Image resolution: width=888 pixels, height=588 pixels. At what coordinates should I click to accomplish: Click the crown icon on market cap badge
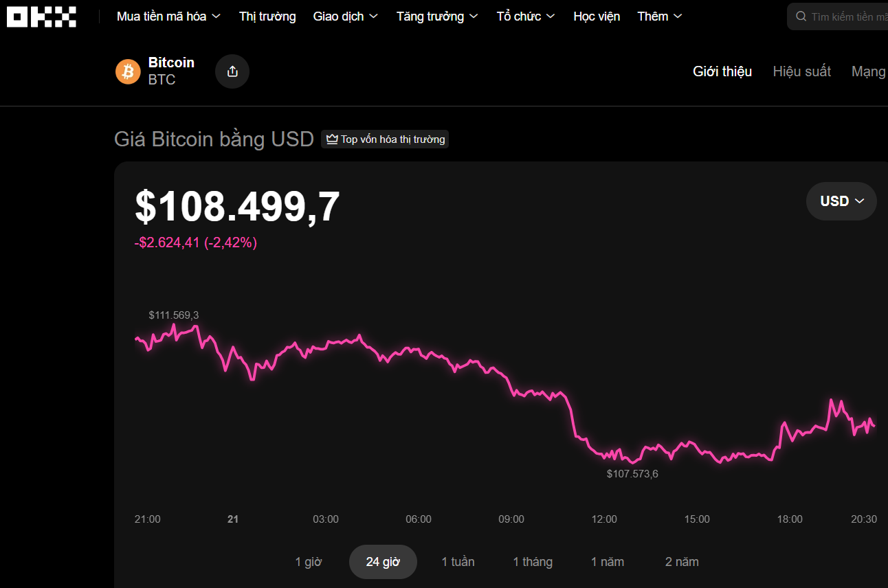tap(333, 139)
